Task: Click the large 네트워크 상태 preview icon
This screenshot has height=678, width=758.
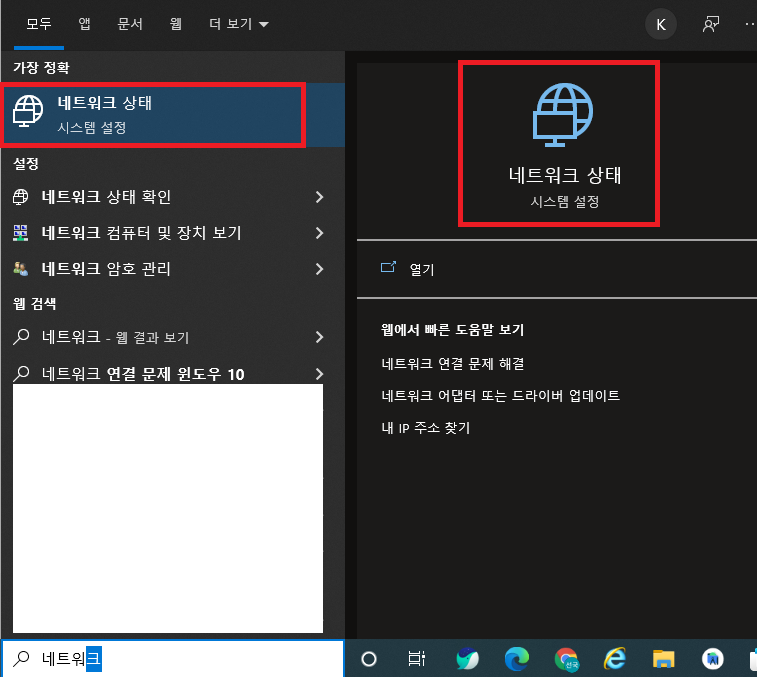Action: click(563, 115)
